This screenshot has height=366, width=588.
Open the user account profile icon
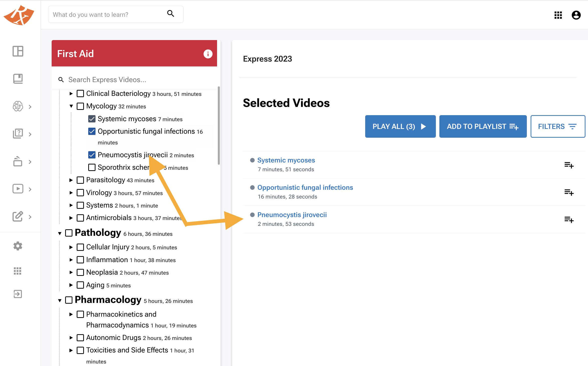[576, 15]
